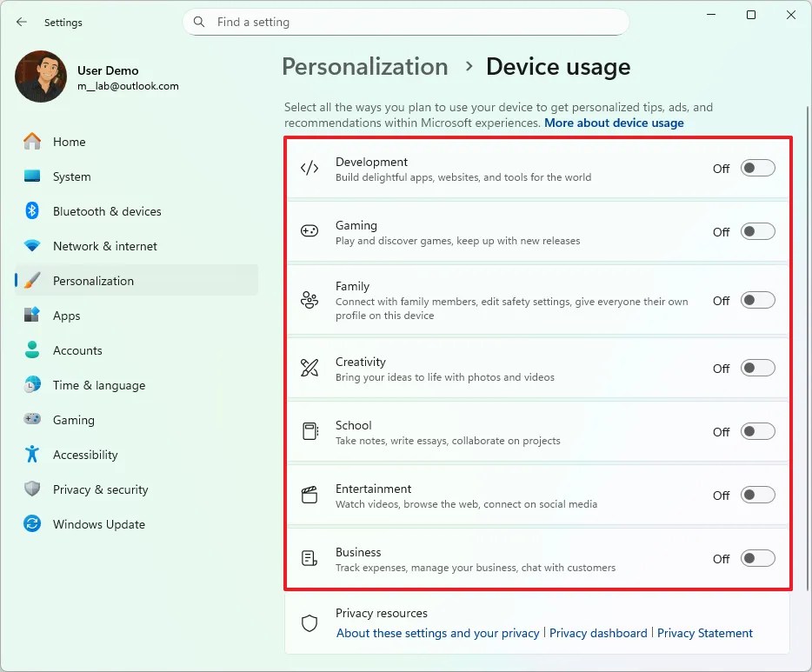Enable the Development toggle
812x672 pixels.
tap(757, 168)
